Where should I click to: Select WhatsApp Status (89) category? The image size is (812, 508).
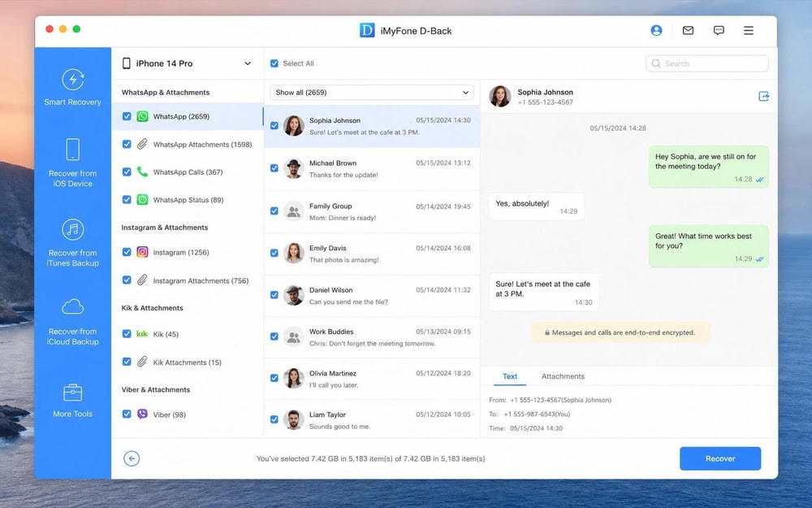(188, 200)
